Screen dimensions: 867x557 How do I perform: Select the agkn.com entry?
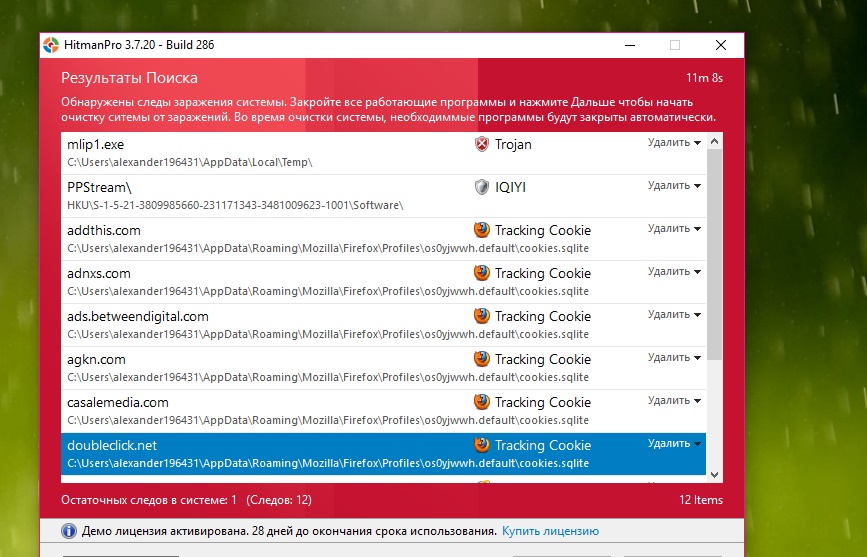pyautogui.click(x=384, y=368)
